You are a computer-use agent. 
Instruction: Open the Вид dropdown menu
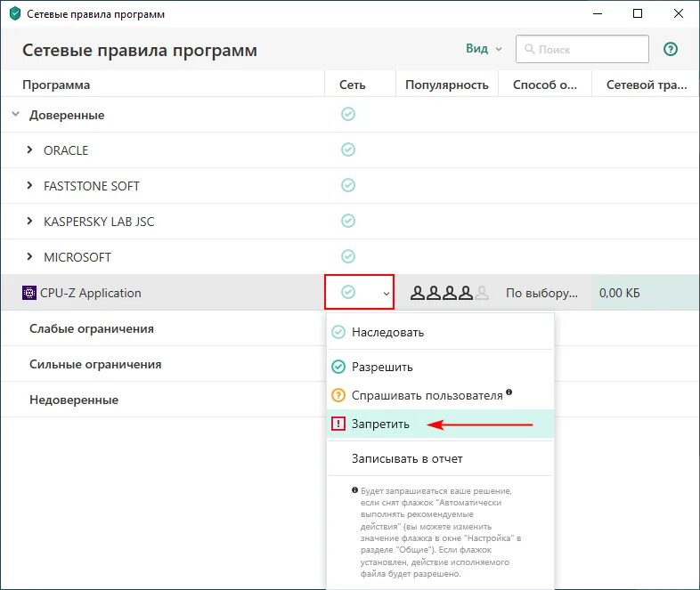tap(484, 49)
